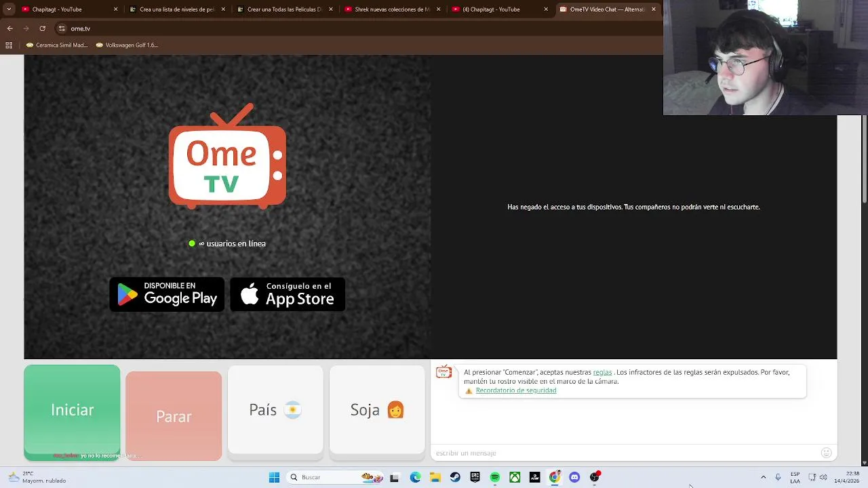Screen dimensions: 868x488
Task: Open Spotify from the taskbar
Action: pyautogui.click(x=495, y=477)
